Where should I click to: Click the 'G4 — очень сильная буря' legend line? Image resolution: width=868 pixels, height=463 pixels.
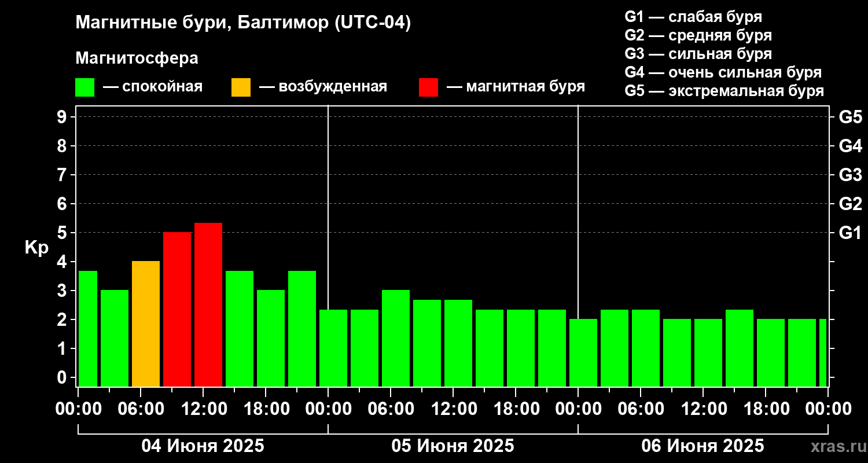(x=723, y=72)
